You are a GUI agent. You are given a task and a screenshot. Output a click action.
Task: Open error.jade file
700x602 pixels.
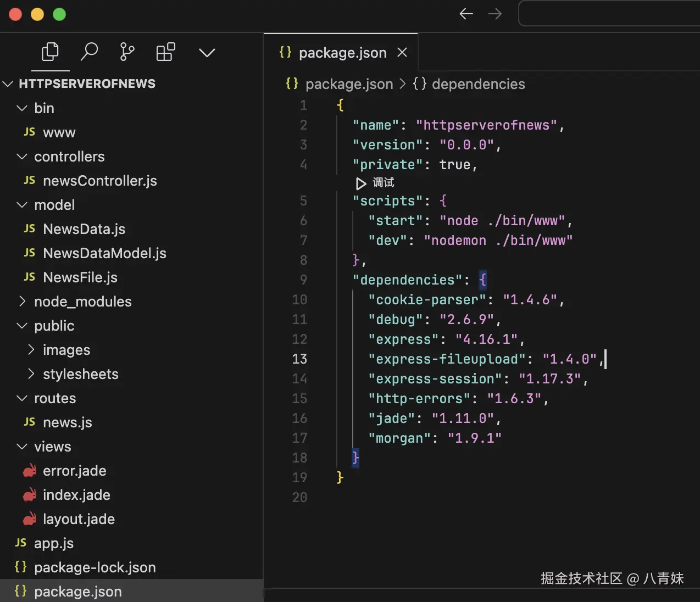[x=75, y=471]
